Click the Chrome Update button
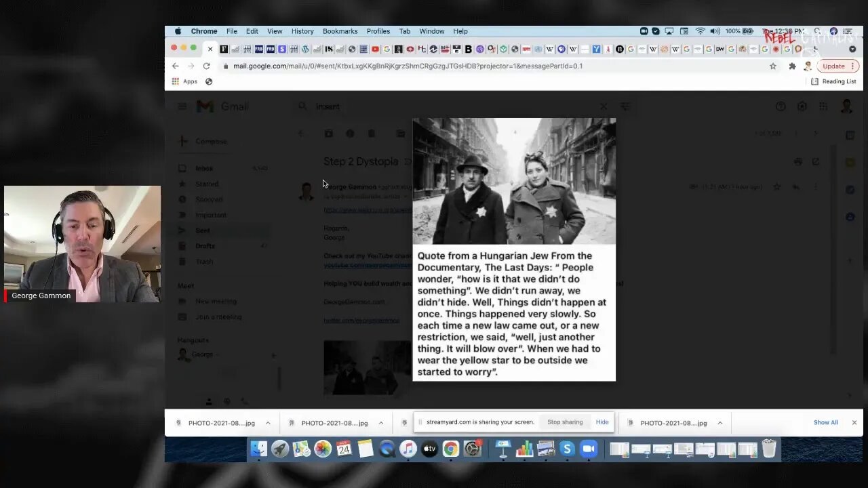 (x=834, y=66)
